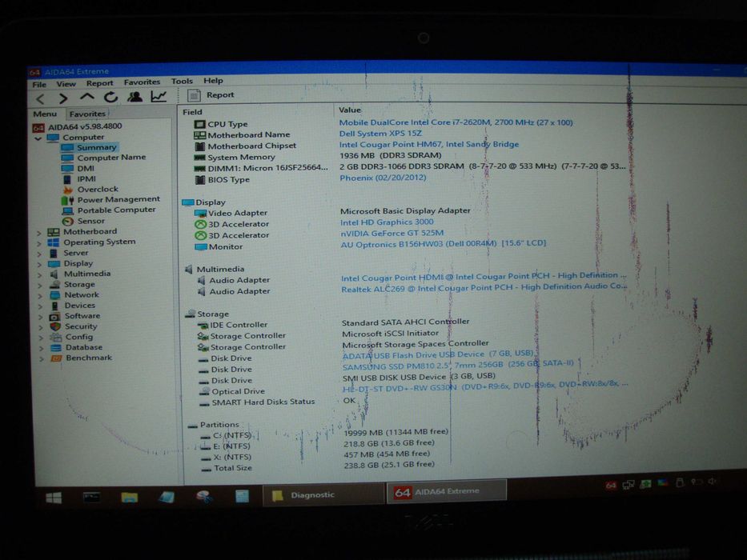
Task: Open the graph chart toolbar icon
Action: point(159,96)
